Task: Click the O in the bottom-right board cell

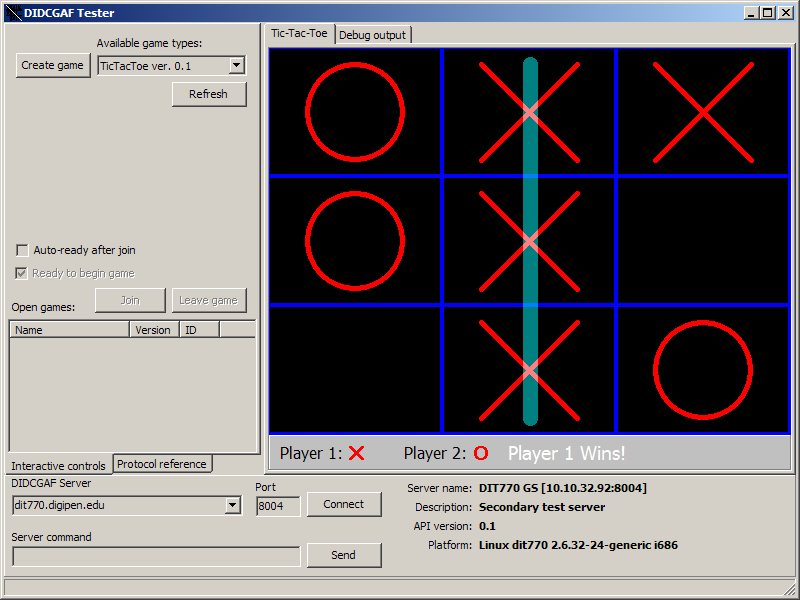Action: pyautogui.click(x=702, y=369)
